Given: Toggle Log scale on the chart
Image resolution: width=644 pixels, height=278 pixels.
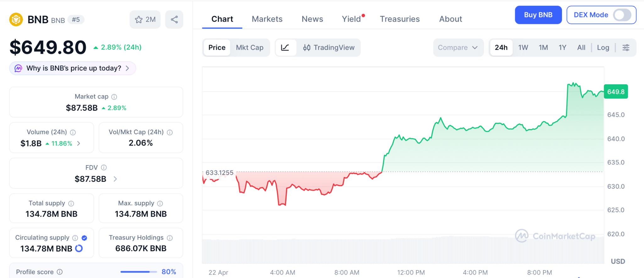Looking at the screenshot, I should tap(603, 47).
